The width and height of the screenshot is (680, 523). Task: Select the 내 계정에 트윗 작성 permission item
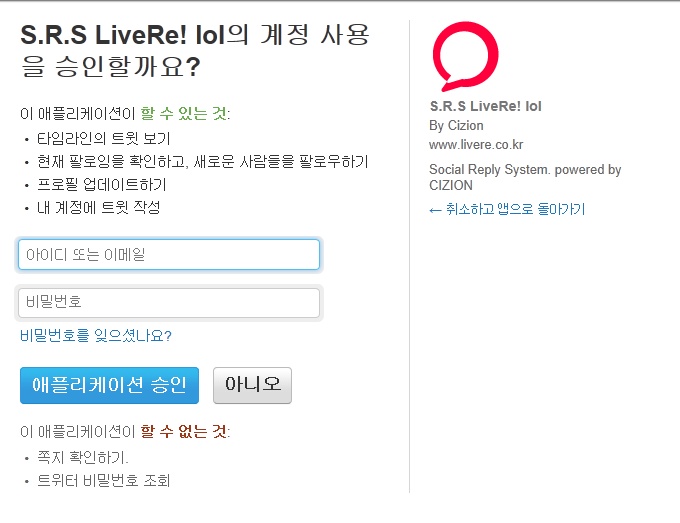(x=98, y=208)
